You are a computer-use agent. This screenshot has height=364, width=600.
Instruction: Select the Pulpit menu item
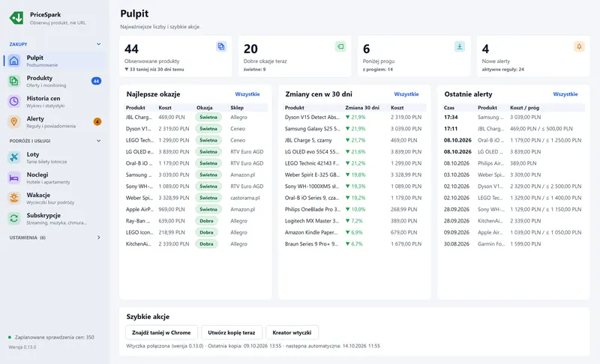[x=55, y=61]
